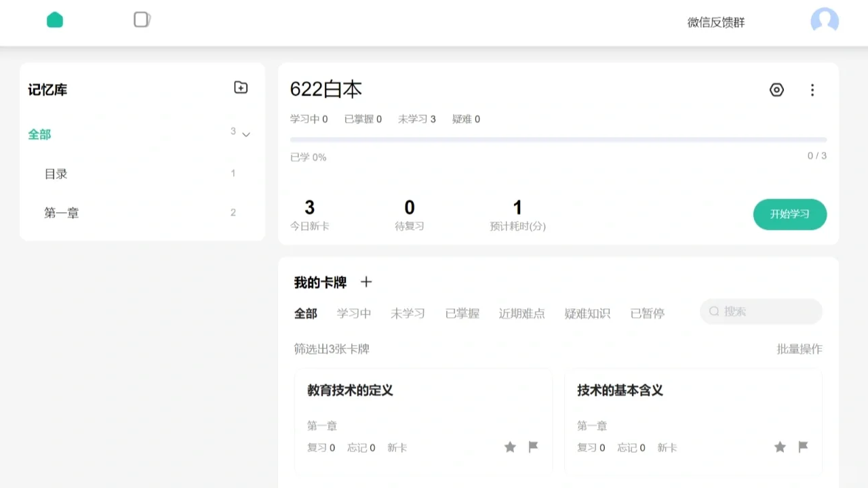Add a new card with plus icon beside 我的卡牌

366,282
